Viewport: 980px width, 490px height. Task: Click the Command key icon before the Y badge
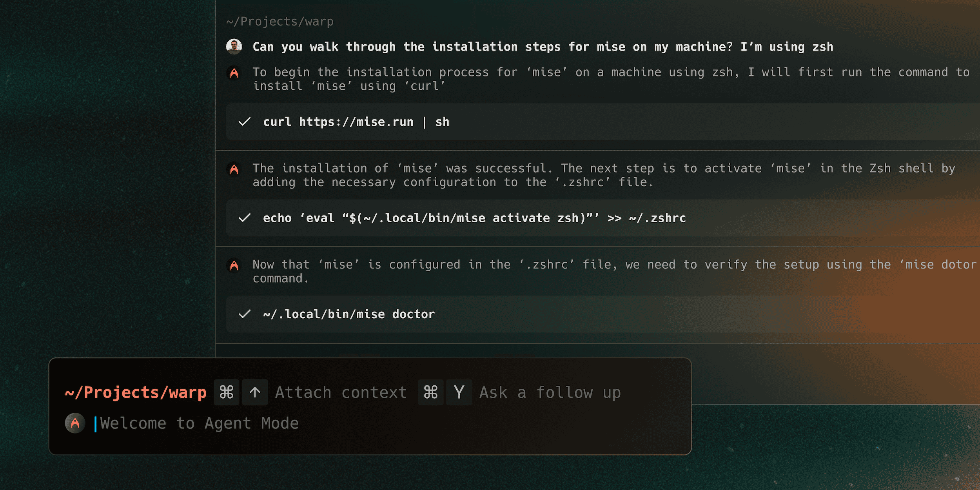point(430,392)
